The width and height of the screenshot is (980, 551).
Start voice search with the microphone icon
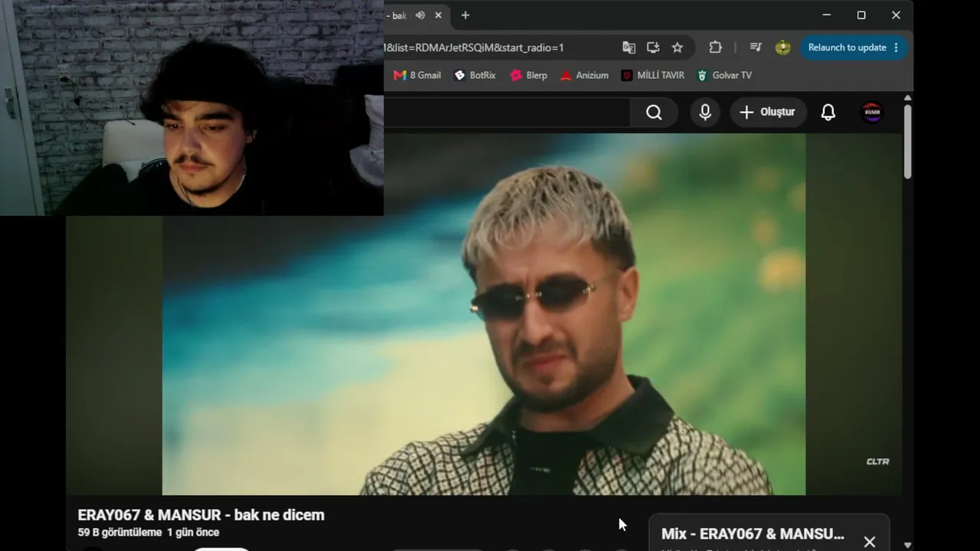point(705,112)
